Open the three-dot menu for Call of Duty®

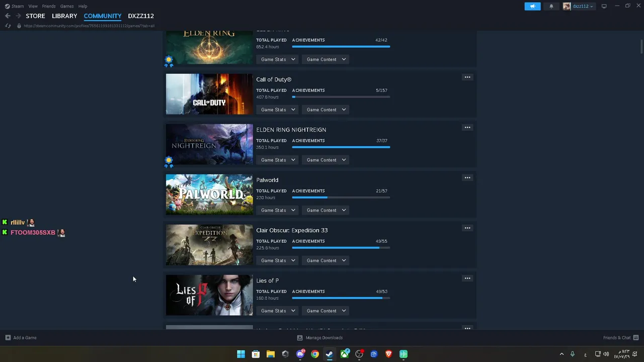467,77
